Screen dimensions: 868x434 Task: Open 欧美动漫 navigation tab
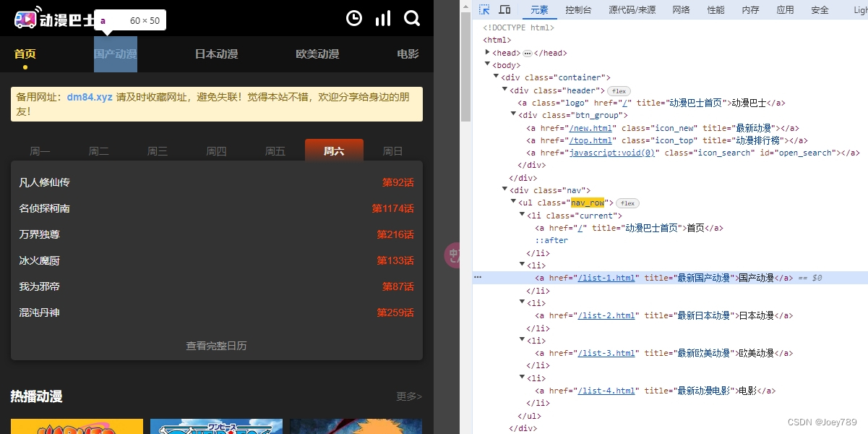(317, 54)
